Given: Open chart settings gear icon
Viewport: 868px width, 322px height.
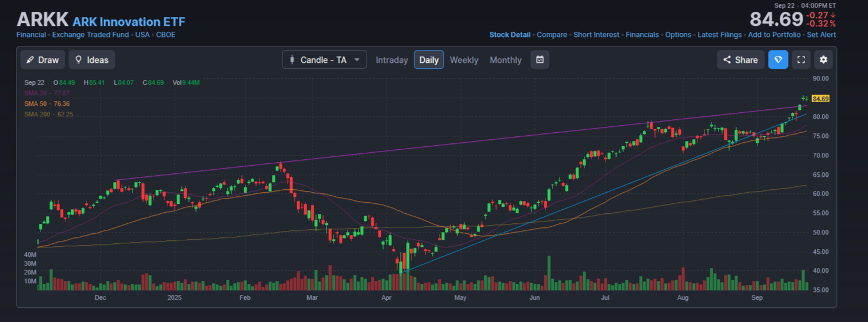Looking at the screenshot, I should pos(823,60).
